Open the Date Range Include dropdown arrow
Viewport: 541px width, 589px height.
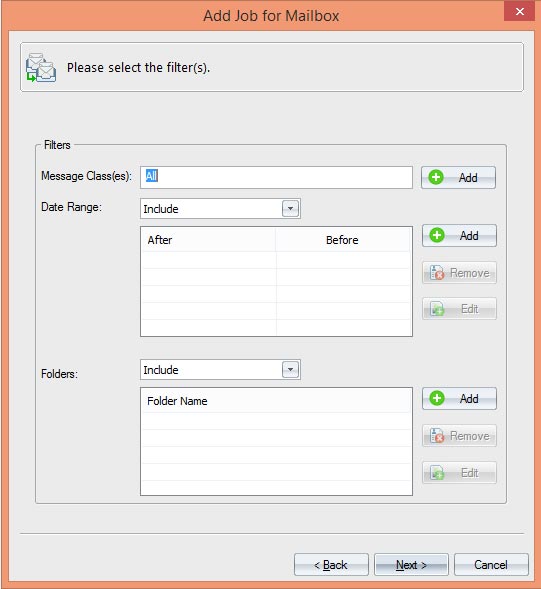pos(290,208)
